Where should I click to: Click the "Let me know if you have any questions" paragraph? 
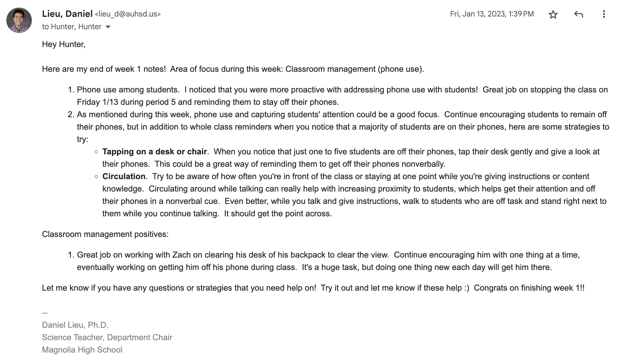pyautogui.click(x=179, y=288)
